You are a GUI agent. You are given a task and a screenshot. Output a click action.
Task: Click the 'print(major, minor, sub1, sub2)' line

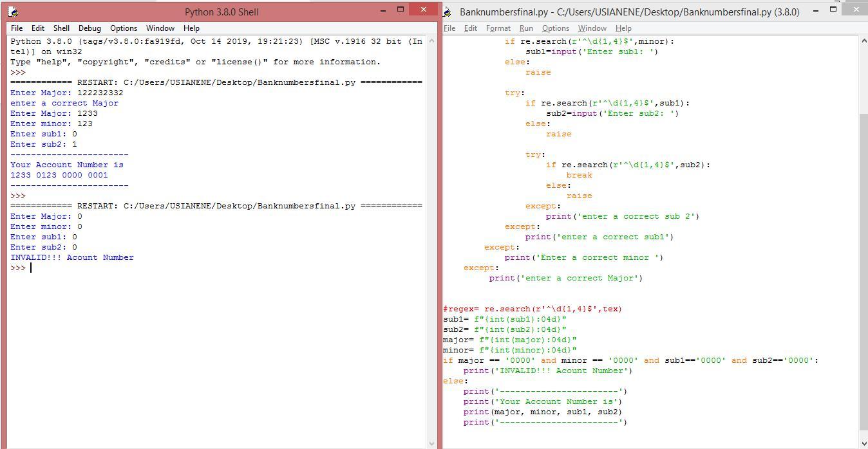pos(543,412)
